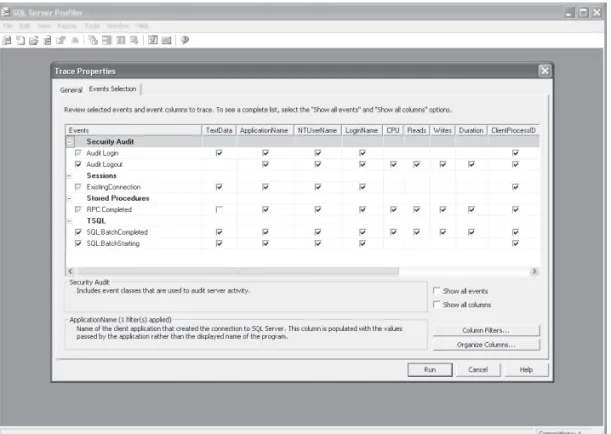Open Organize Columns dialog

[486, 345]
